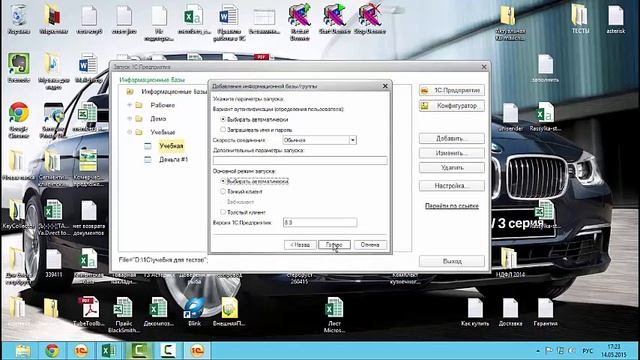Open the Evernote desktop shortcut

pyautogui.click(x=18, y=67)
